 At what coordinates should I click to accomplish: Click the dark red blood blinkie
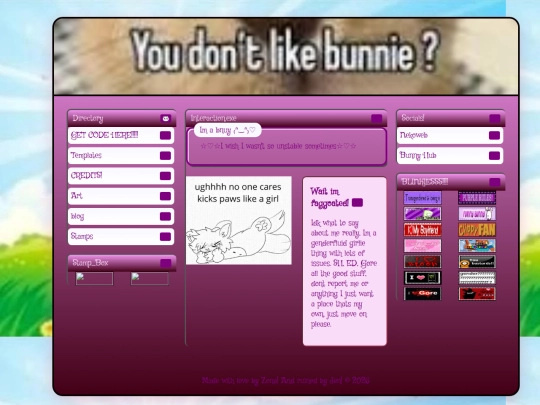click(423, 262)
